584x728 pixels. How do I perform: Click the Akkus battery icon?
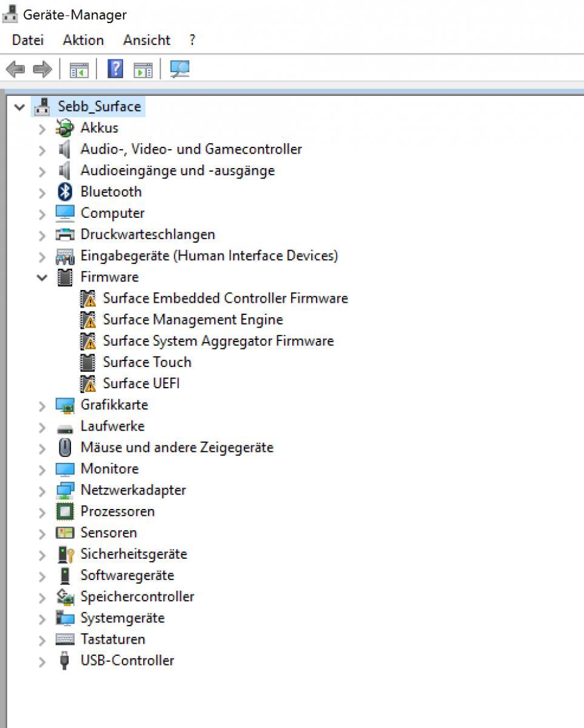pos(64,128)
